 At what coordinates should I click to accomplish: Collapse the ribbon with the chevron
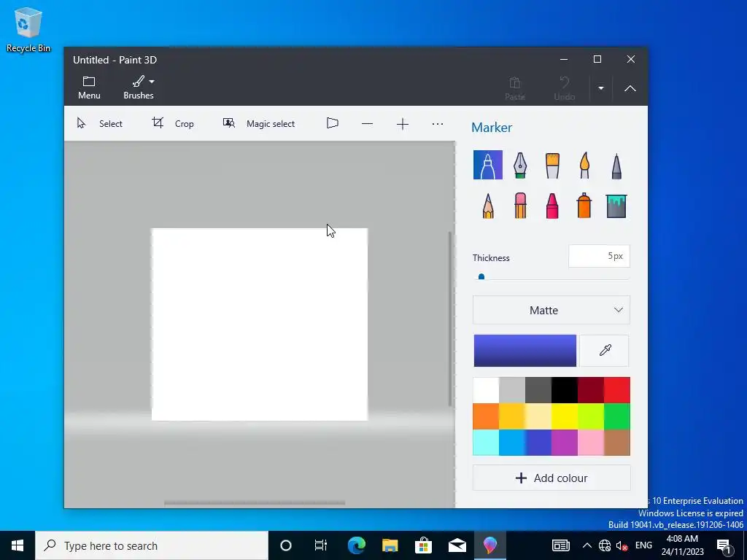point(630,88)
